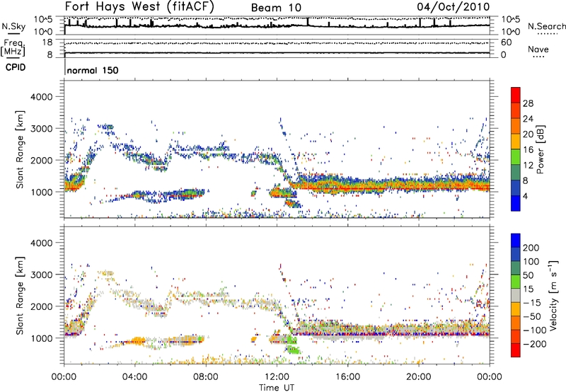Click the "CPID" label
This screenshot has height=392, width=566.
tap(16, 67)
